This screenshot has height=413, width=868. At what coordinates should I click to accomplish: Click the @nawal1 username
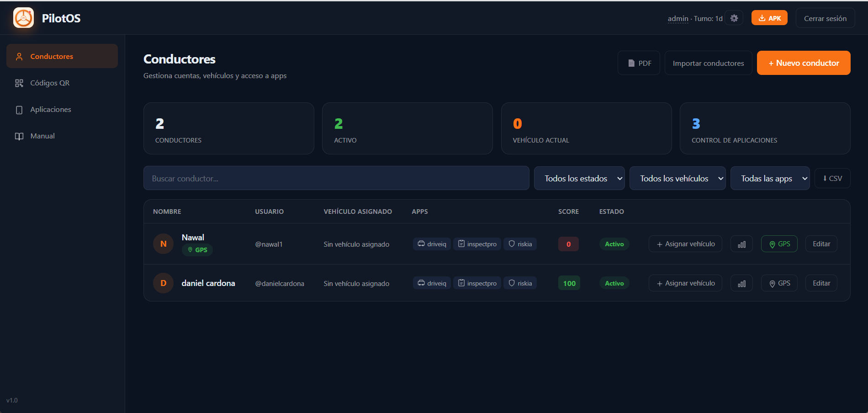(269, 244)
